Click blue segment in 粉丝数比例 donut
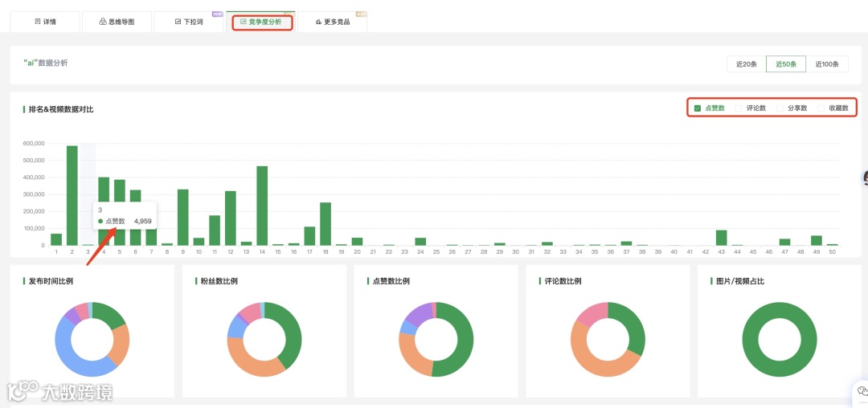 coord(235,328)
